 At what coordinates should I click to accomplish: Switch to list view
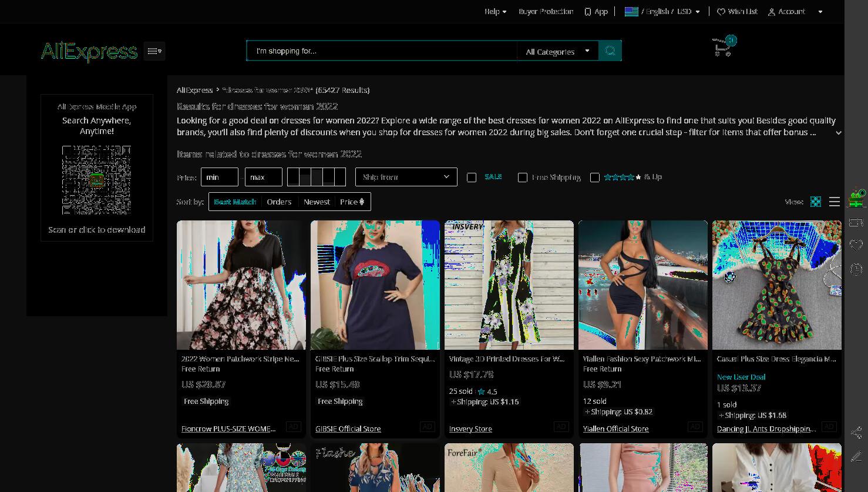coord(835,202)
